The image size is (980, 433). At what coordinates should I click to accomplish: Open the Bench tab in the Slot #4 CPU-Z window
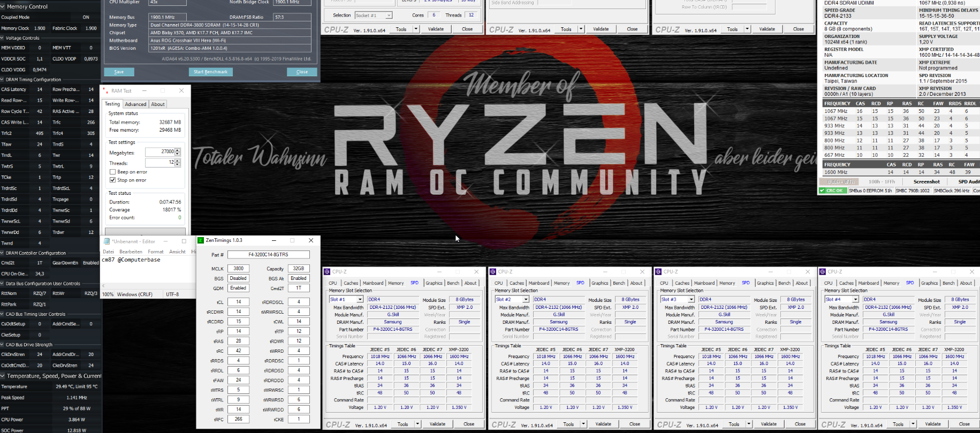(x=949, y=283)
